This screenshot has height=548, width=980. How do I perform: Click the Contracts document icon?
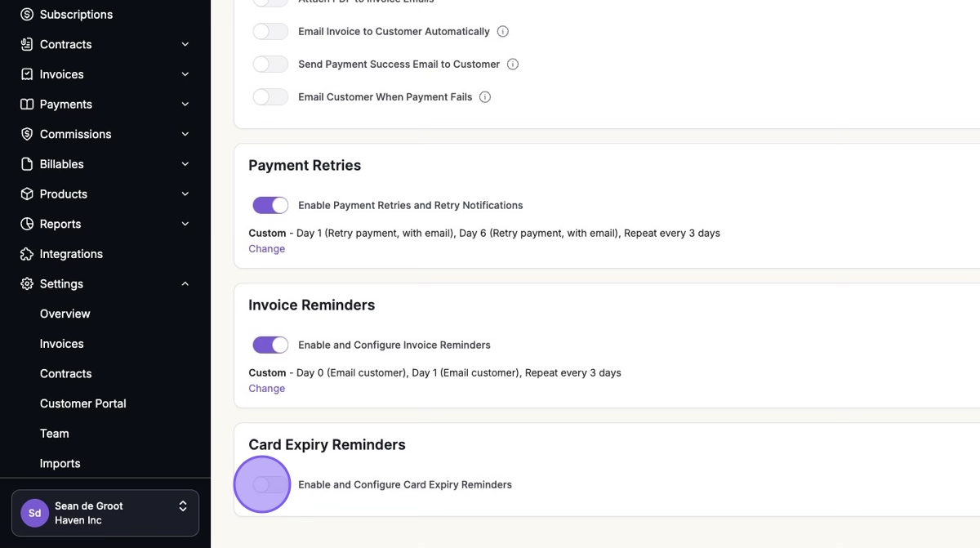point(27,44)
